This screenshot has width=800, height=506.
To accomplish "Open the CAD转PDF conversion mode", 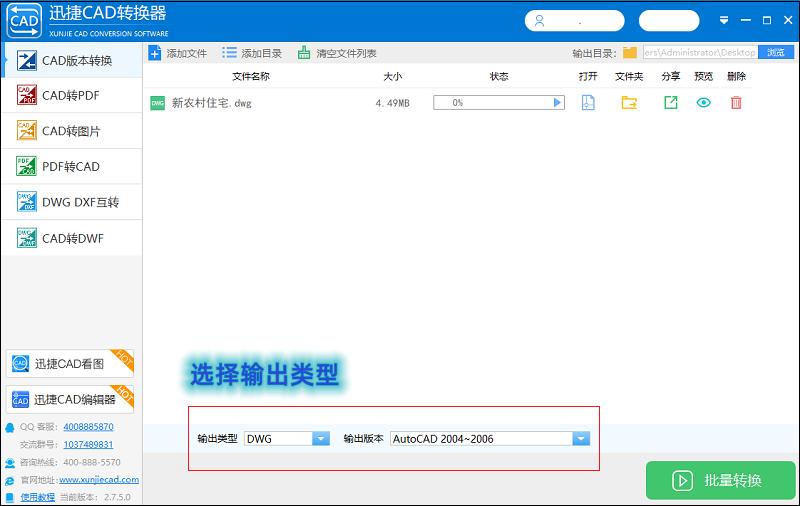I will pyautogui.click(x=71, y=95).
